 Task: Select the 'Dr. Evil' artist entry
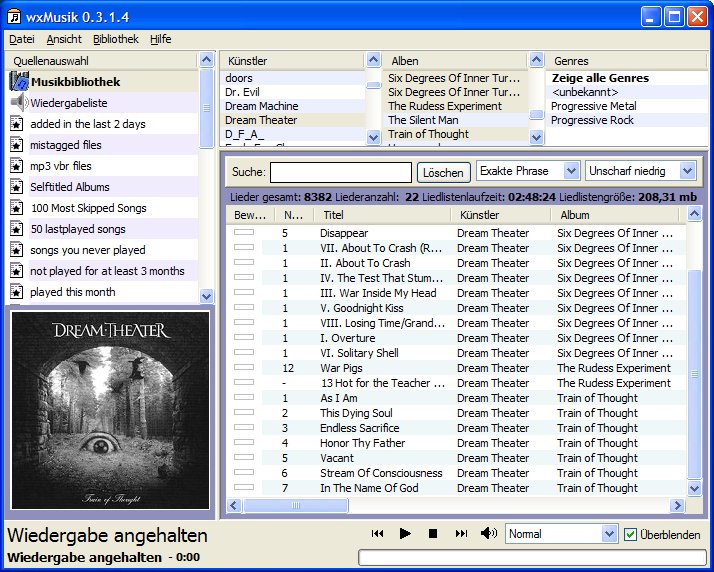[x=242, y=92]
